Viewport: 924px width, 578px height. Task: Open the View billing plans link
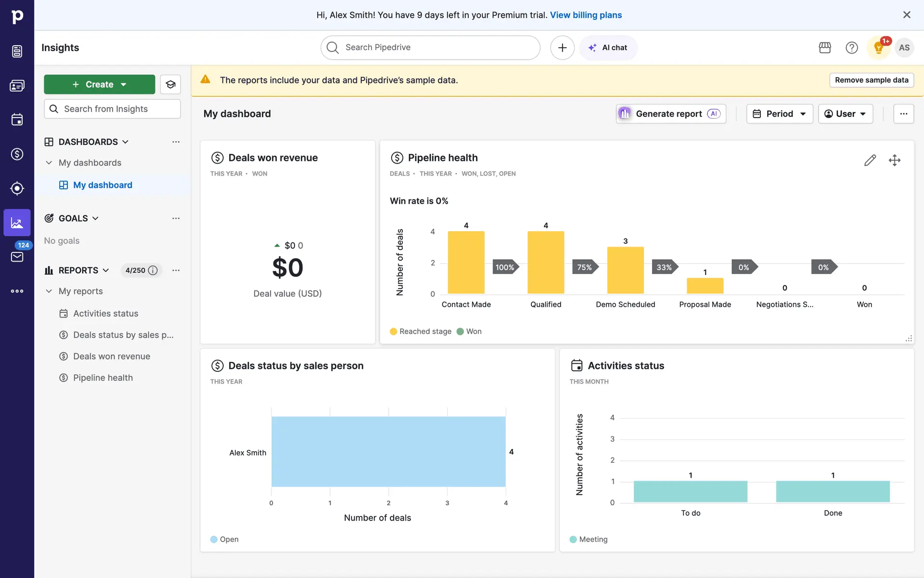point(586,15)
